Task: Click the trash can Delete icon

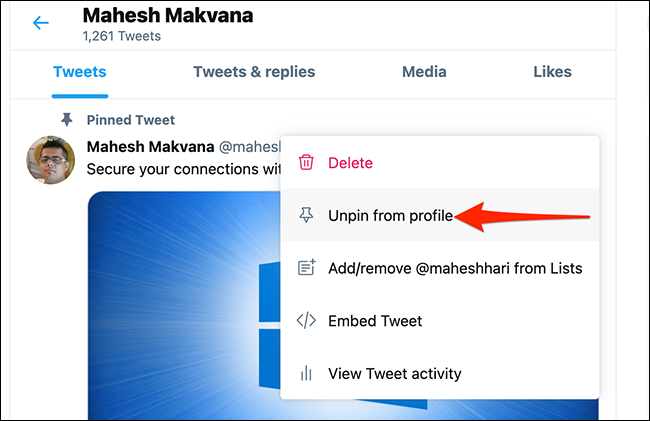Action: pos(307,162)
